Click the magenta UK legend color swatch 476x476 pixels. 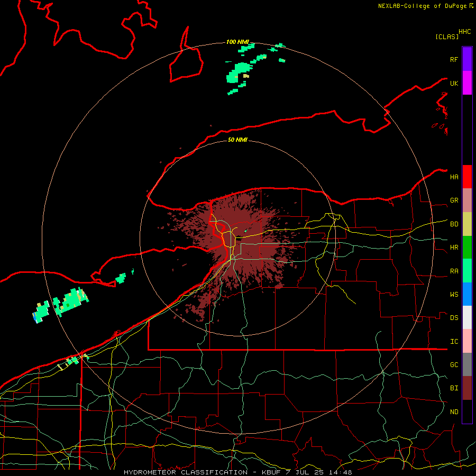(467, 83)
